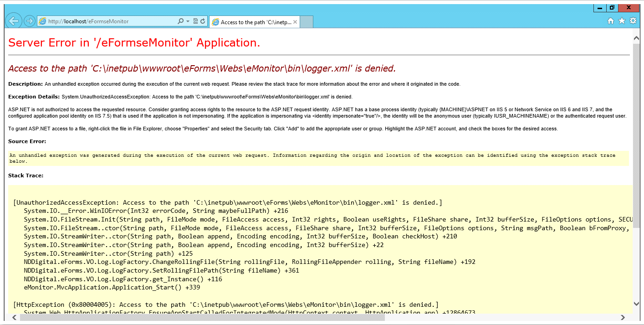This screenshot has width=644, height=325.
Task: Click the Back navigation arrow
Action: (x=14, y=21)
